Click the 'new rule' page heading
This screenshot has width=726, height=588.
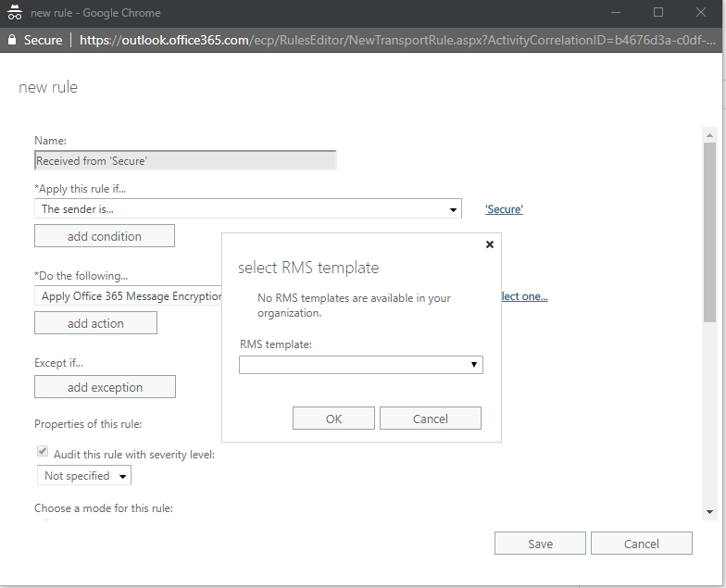click(x=48, y=87)
